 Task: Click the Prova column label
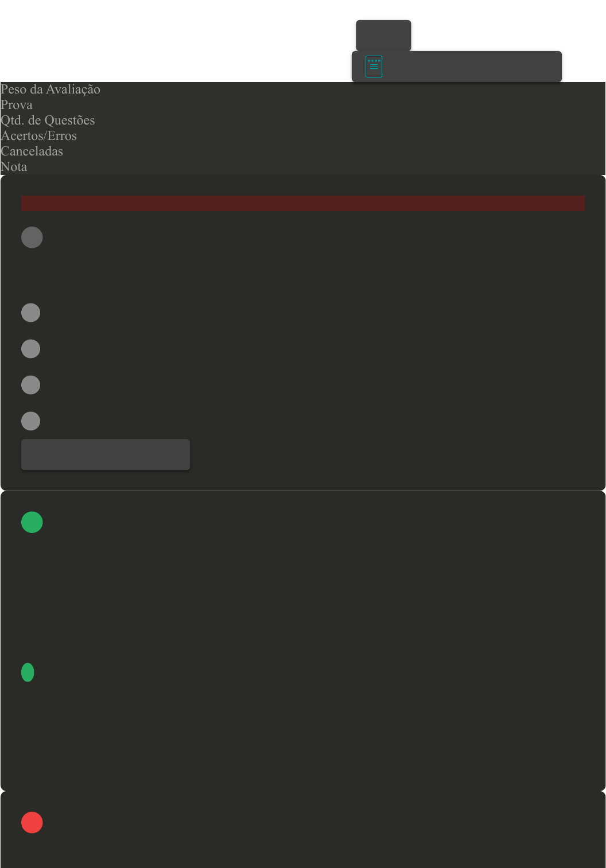pyautogui.click(x=17, y=105)
